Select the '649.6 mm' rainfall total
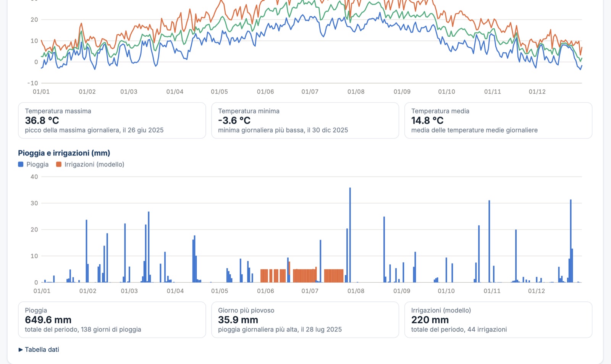This screenshot has width=611, height=364. point(48,320)
